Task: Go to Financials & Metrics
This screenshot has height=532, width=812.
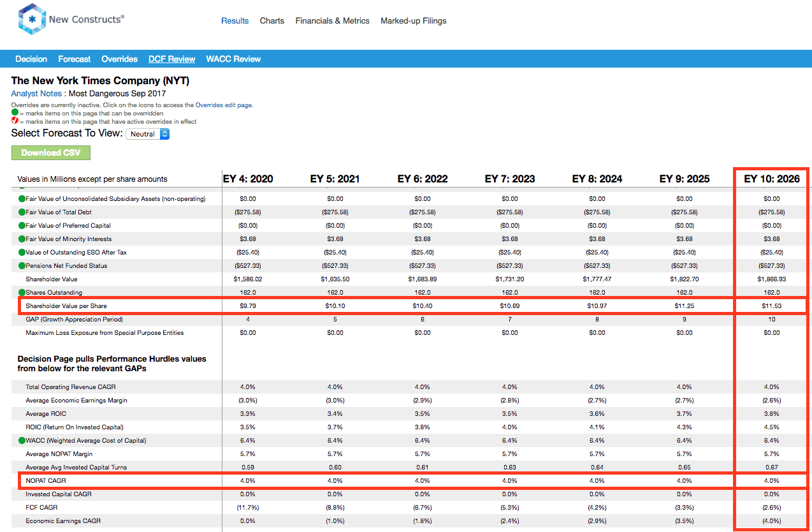Action: [332, 21]
